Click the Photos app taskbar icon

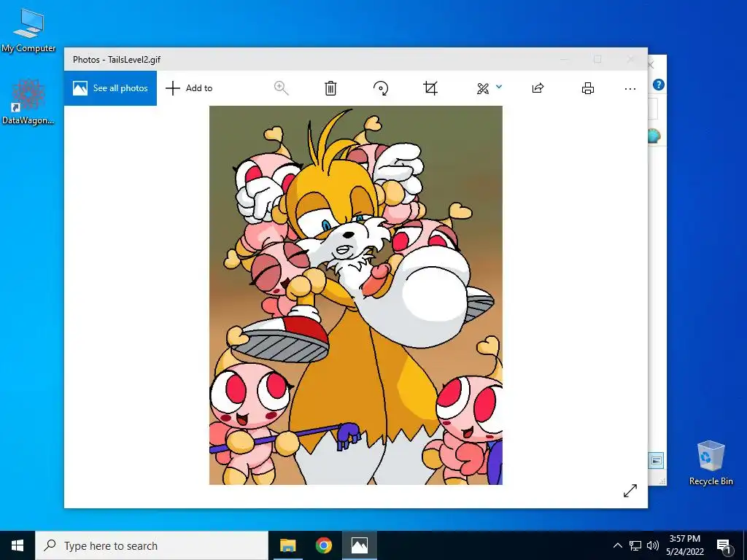[359, 545]
